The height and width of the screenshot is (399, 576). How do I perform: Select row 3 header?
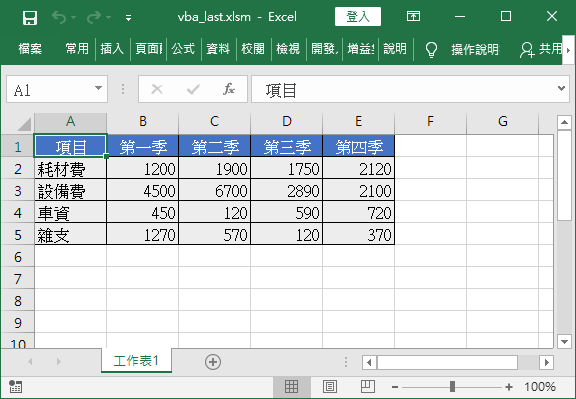[18, 191]
